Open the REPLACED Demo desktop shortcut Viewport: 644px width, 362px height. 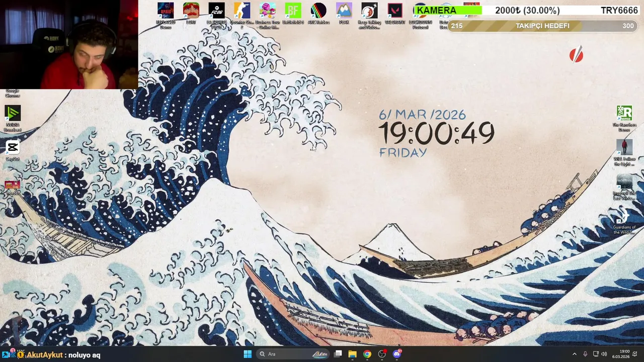point(166,16)
